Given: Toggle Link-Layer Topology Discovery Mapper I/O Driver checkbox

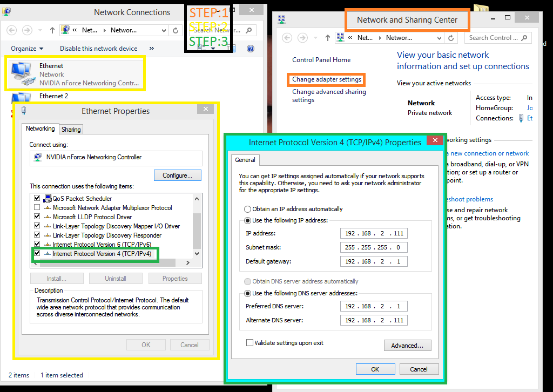Looking at the screenshot, I should [37, 226].
